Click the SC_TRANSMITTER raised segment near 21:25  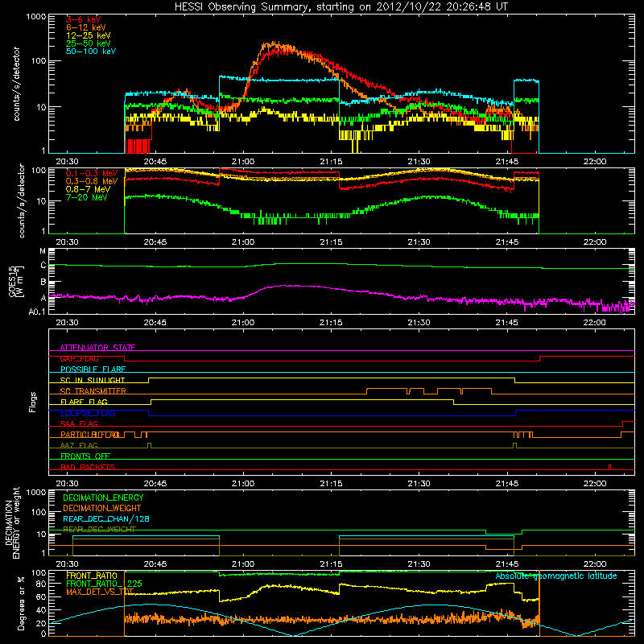[x=387, y=389]
